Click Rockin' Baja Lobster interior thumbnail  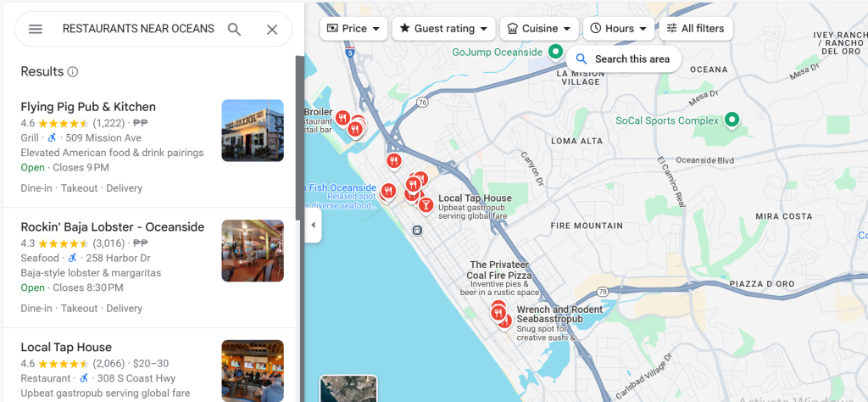[x=253, y=251]
